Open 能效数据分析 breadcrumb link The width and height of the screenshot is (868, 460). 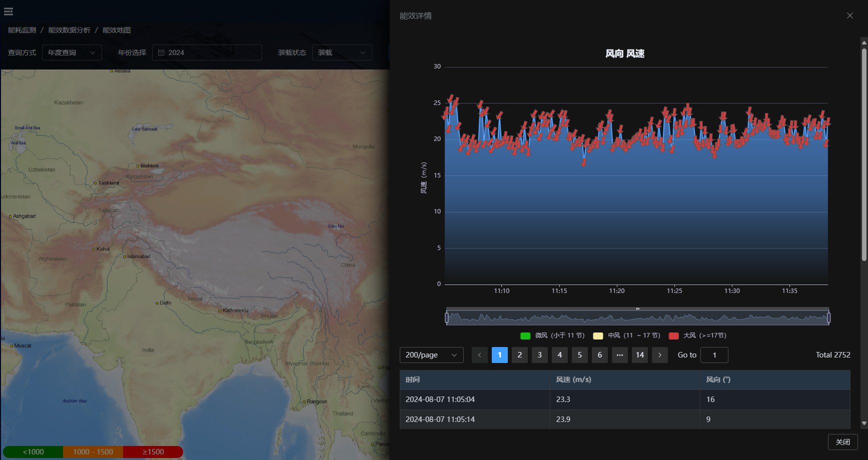coord(69,30)
